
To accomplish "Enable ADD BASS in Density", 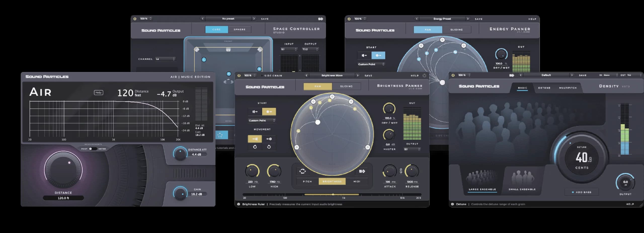I will pos(581,192).
